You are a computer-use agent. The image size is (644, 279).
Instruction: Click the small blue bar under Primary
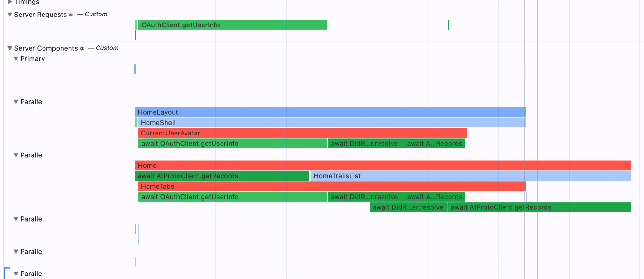[135, 69]
